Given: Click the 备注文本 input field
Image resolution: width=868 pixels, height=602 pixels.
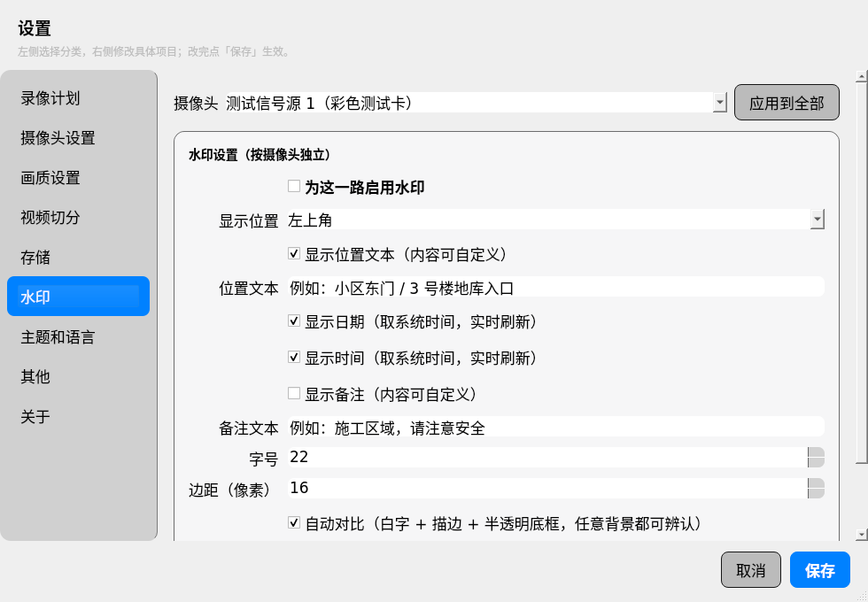Looking at the screenshot, I should pyautogui.click(x=556, y=427).
